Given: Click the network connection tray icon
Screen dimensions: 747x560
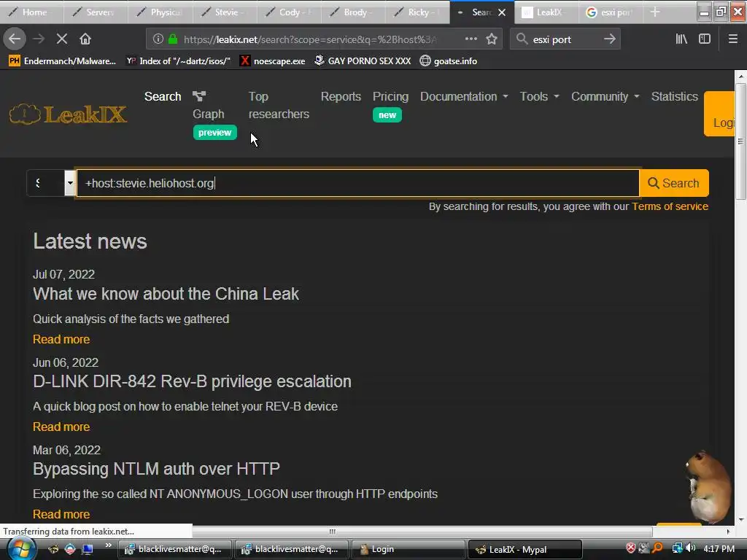Looking at the screenshot, I should pyautogui.click(x=677, y=548).
